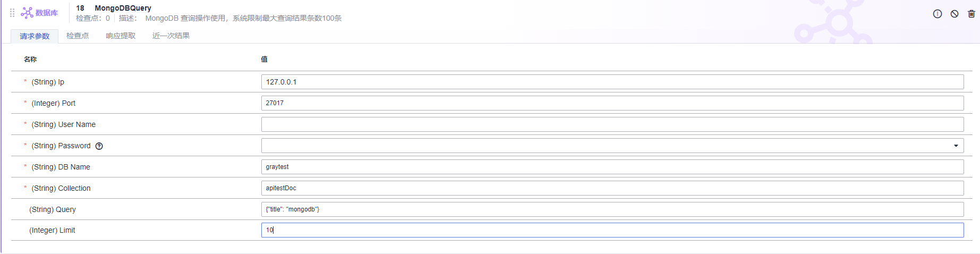Image resolution: width=980 pixels, height=254 pixels.
Task: Select the 近一次结果 tab
Action: (171, 36)
